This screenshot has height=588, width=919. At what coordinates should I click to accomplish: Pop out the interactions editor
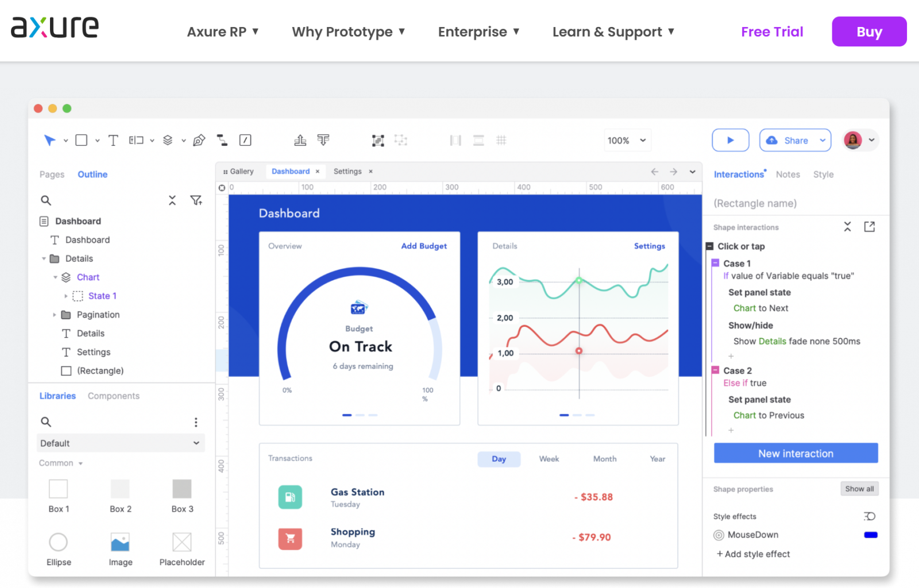870,227
